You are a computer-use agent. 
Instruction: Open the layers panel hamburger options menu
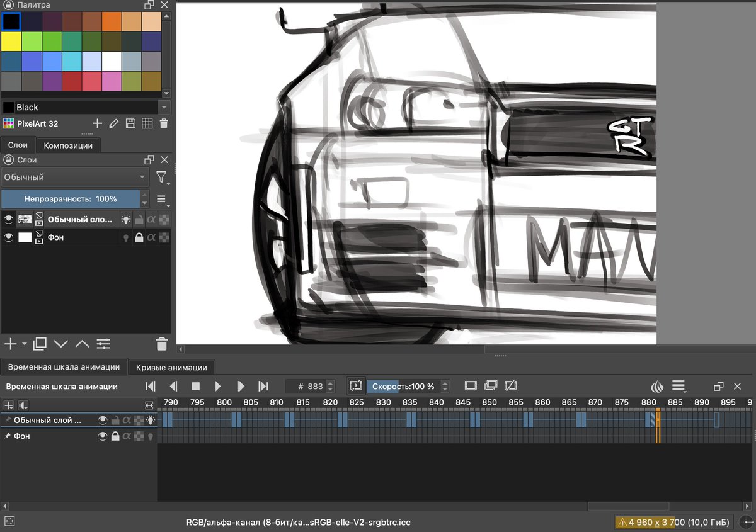click(x=162, y=200)
